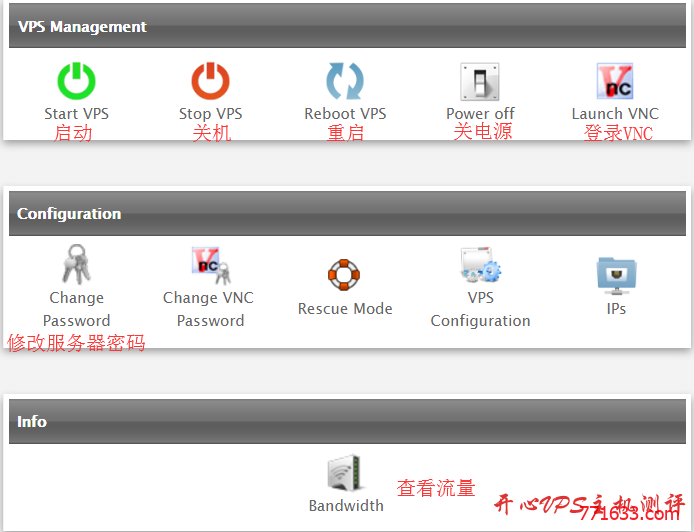Click the Change Password keys icon
Viewport: 694px width, 532px height.
(76, 265)
